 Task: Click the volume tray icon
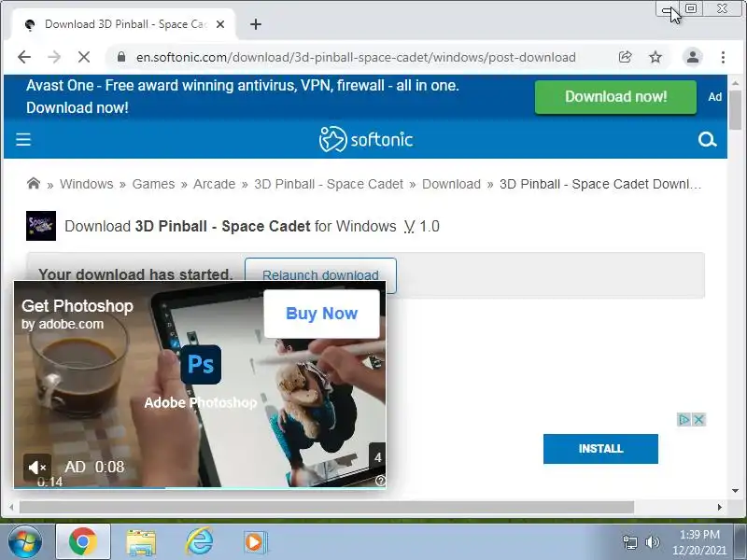pyautogui.click(x=652, y=542)
